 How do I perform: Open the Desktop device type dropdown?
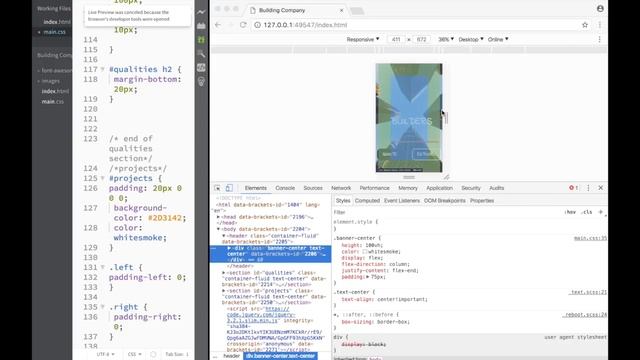[471, 39]
